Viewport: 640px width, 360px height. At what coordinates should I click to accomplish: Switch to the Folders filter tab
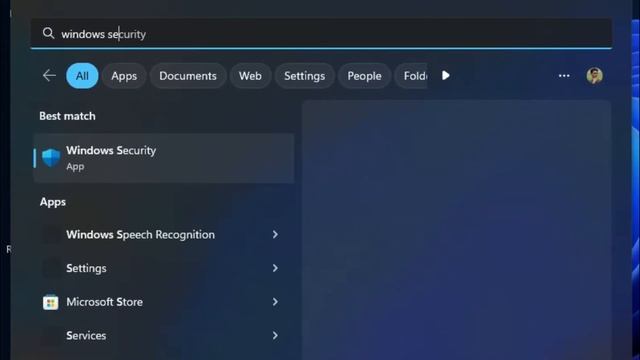pos(411,76)
